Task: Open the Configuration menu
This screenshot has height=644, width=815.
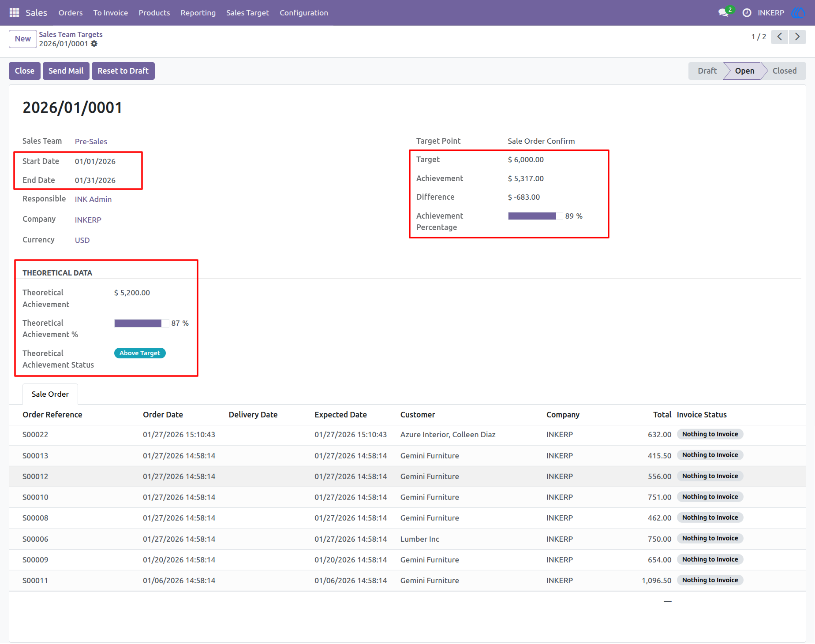Action: pyautogui.click(x=304, y=13)
